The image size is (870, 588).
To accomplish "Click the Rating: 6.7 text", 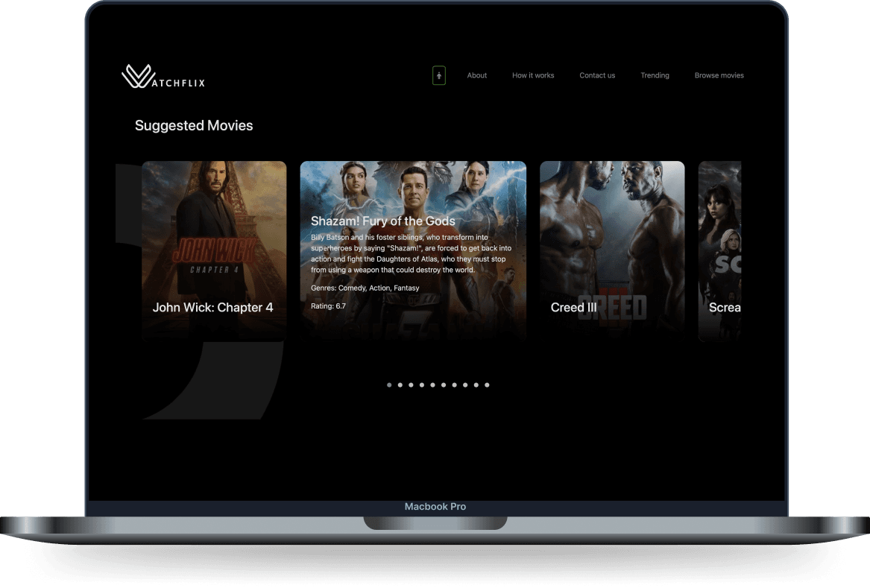I will (x=328, y=306).
